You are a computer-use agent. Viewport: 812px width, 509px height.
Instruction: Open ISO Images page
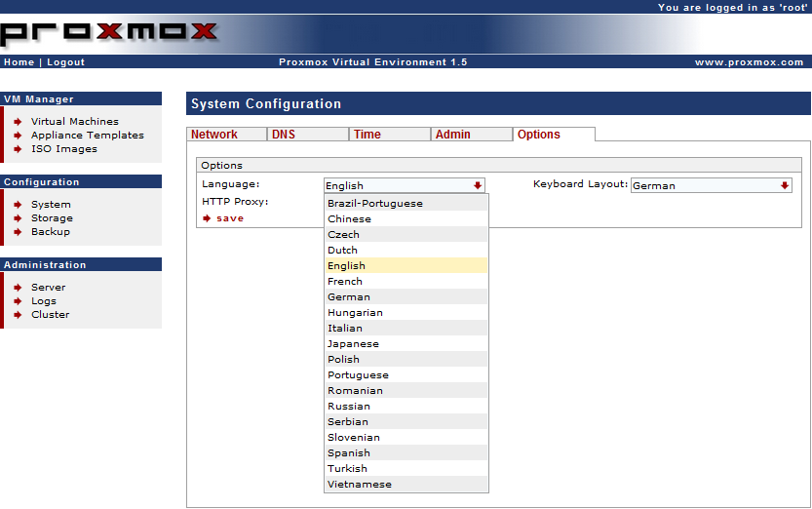pos(63,149)
